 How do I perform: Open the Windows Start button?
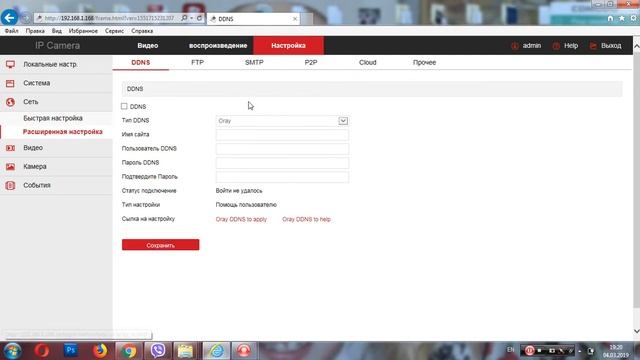(12, 351)
